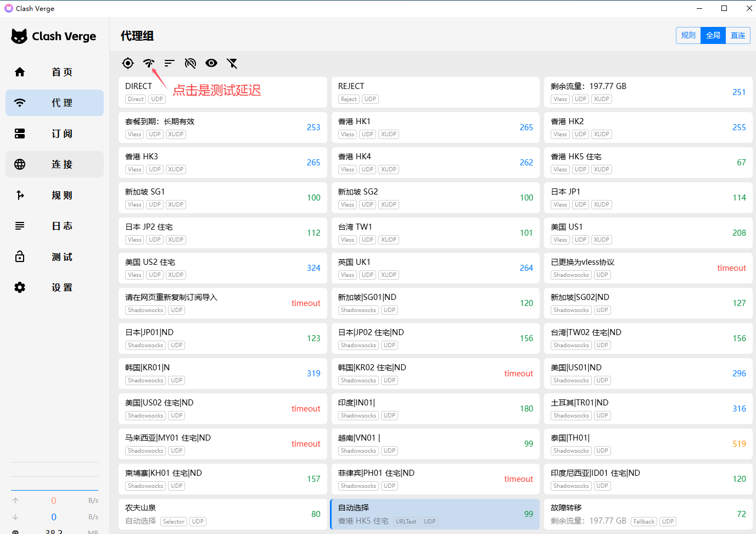756x534 pixels.
Task: Open 订阅 subscriptions in the sidebar
Action: pos(54,133)
